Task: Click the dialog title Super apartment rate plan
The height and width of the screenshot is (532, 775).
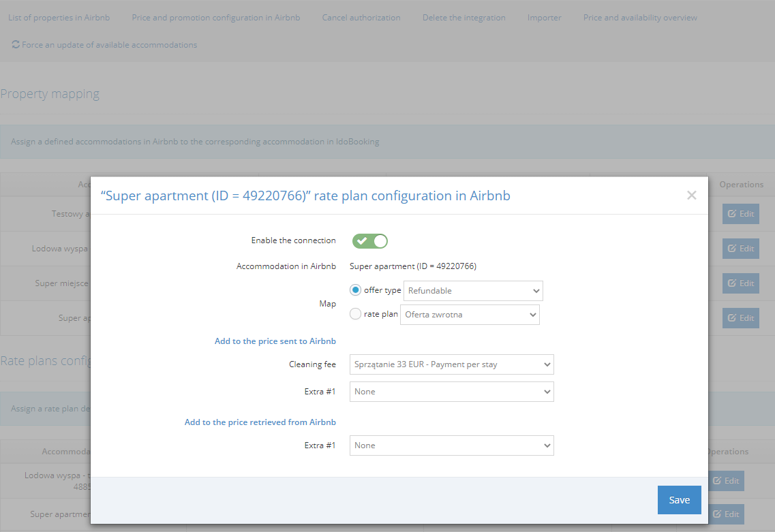Action: point(305,195)
